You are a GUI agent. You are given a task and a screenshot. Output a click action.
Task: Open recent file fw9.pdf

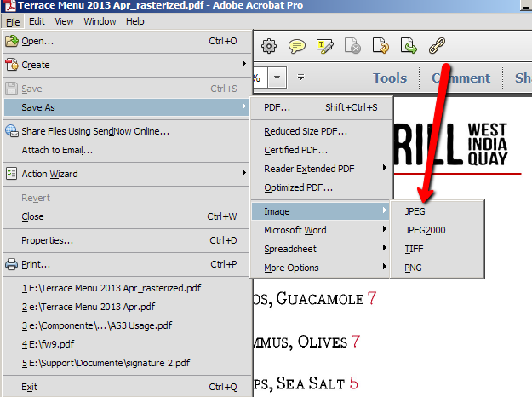126,344
